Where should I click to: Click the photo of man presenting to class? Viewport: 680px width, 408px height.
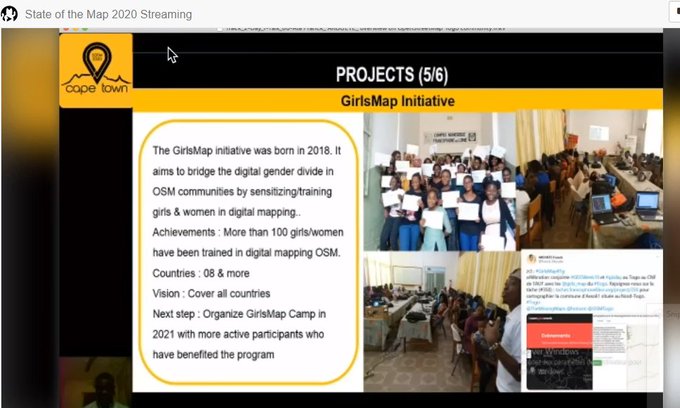click(442, 321)
